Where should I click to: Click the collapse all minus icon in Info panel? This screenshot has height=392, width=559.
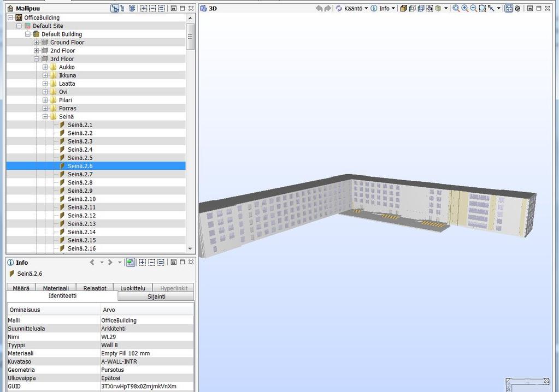coord(151,263)
